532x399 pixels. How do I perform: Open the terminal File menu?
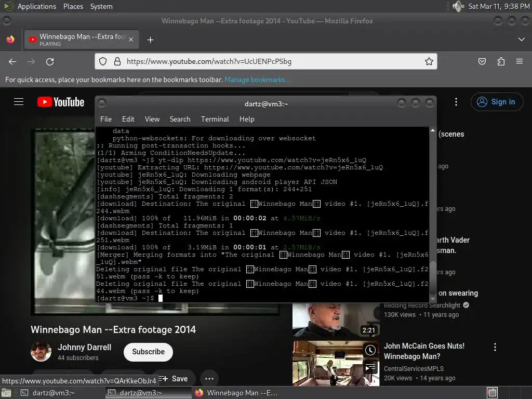tap(106, 119)
